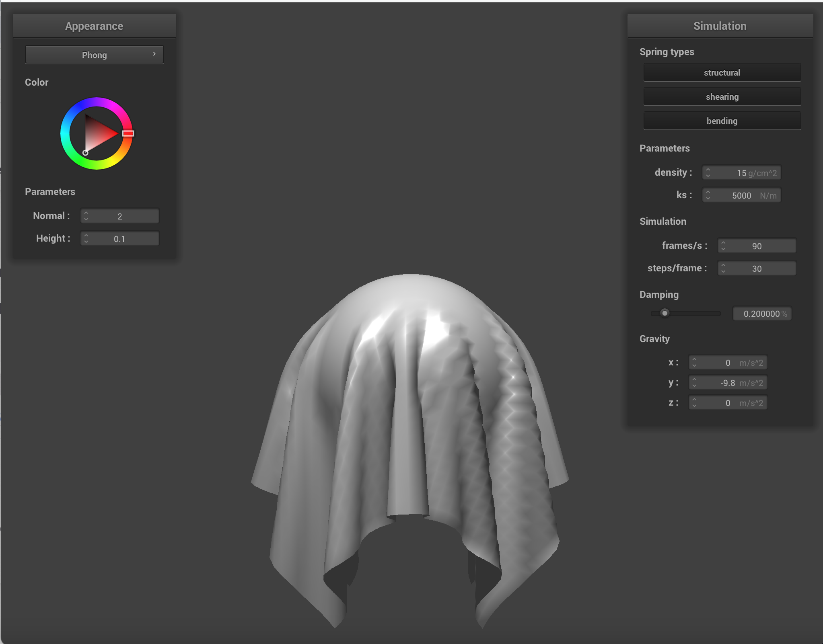
Task: Click the Damping percentage field
Action: click(x=762, y=314)
